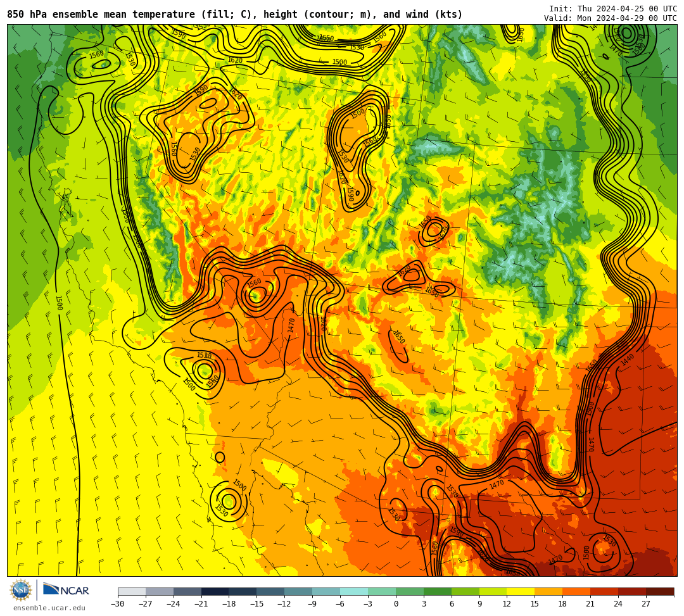
Task: Pick the colorbar swatch between −6 and −3
Action: 354,591
